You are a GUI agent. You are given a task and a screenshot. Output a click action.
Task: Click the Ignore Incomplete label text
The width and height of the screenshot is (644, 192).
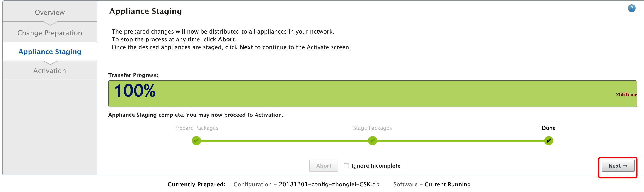[376, 166]
